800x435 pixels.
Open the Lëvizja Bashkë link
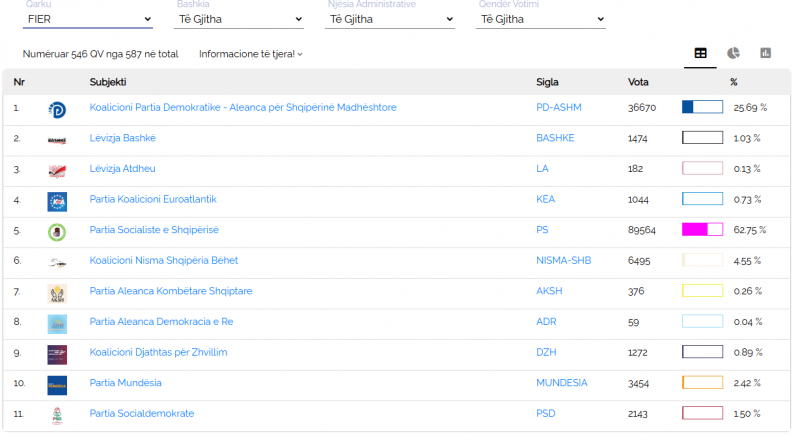tap(122, 138)
